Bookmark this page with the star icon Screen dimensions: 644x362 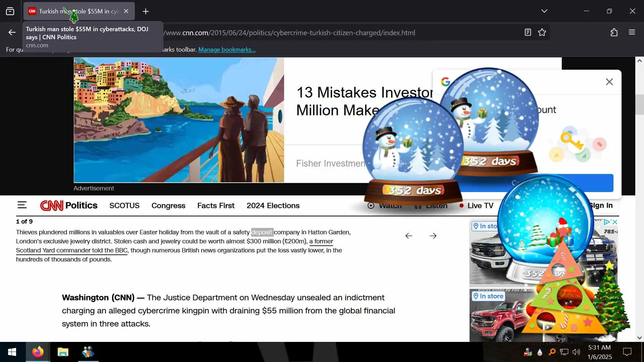pos(542,33)
